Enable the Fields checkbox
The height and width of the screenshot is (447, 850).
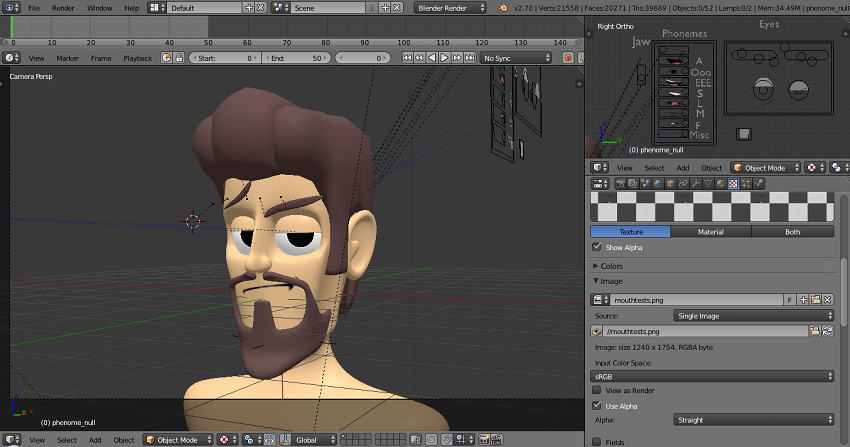pyautogui.click(x=597, y=442)
